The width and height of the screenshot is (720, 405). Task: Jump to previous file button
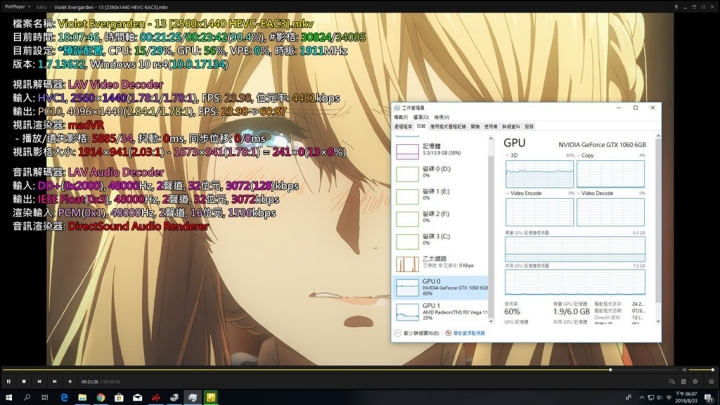[x=39, y=381]
